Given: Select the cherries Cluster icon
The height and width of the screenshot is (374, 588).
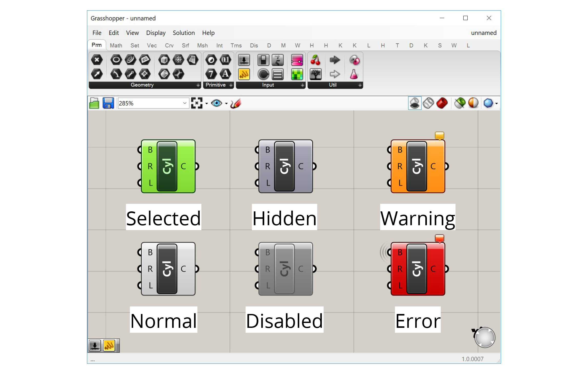Looking at the screenshot, I should click(x=315, y=60).
